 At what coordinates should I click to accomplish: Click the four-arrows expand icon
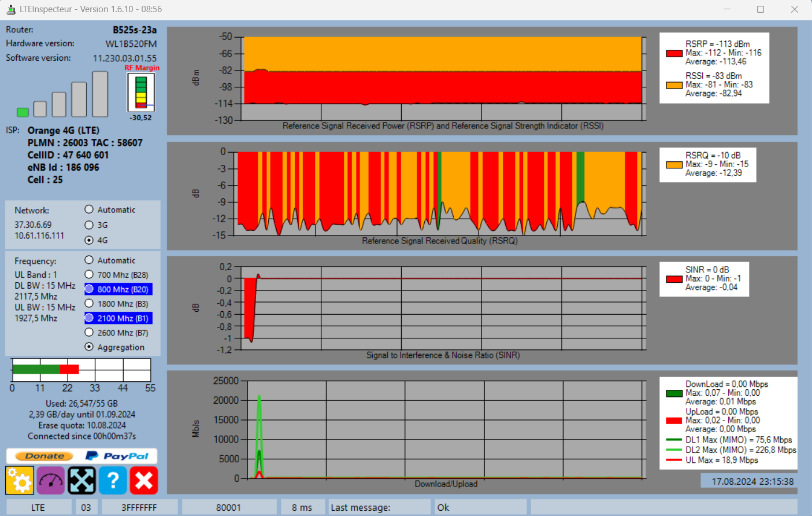click(x=82, y=480)
